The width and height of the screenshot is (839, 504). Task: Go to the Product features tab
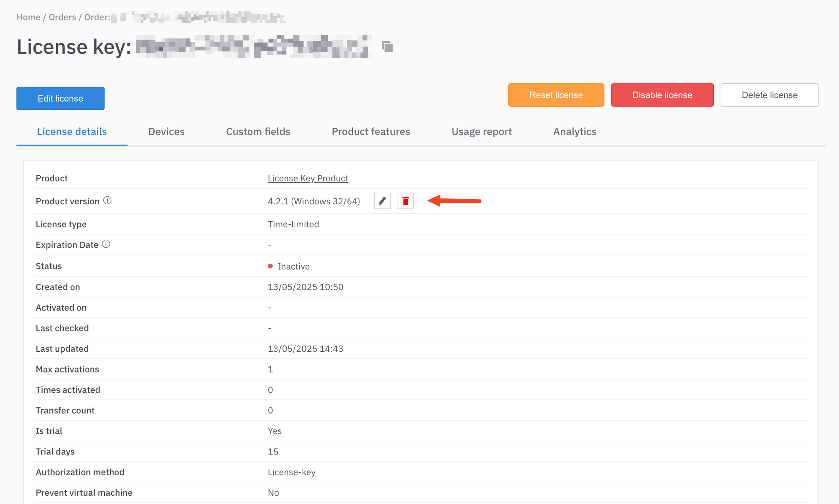pos(370,131)
